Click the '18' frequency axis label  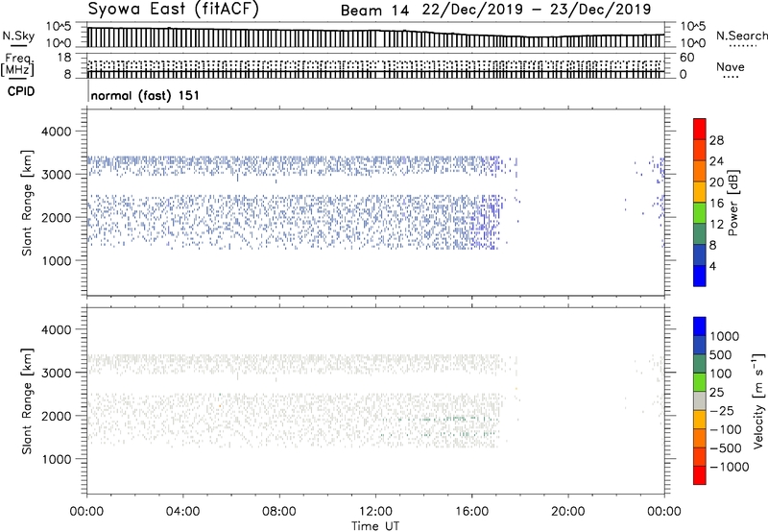click(x=64, y=58)
